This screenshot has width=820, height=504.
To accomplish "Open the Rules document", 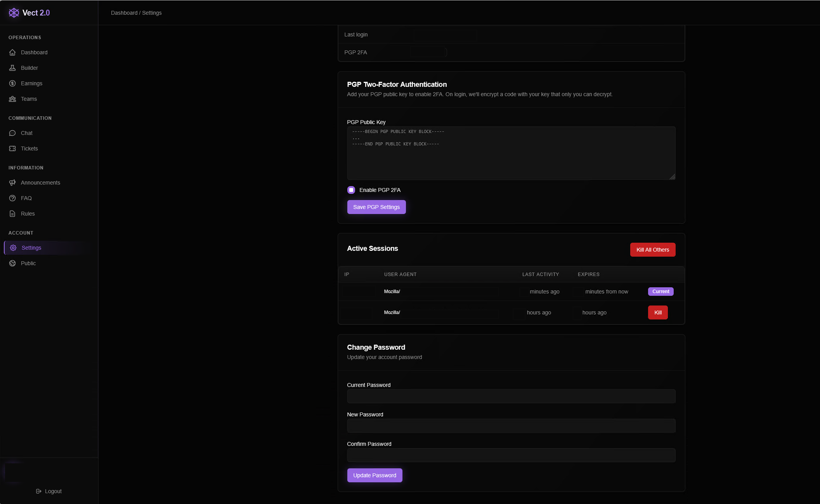I will tap(28, 214).
